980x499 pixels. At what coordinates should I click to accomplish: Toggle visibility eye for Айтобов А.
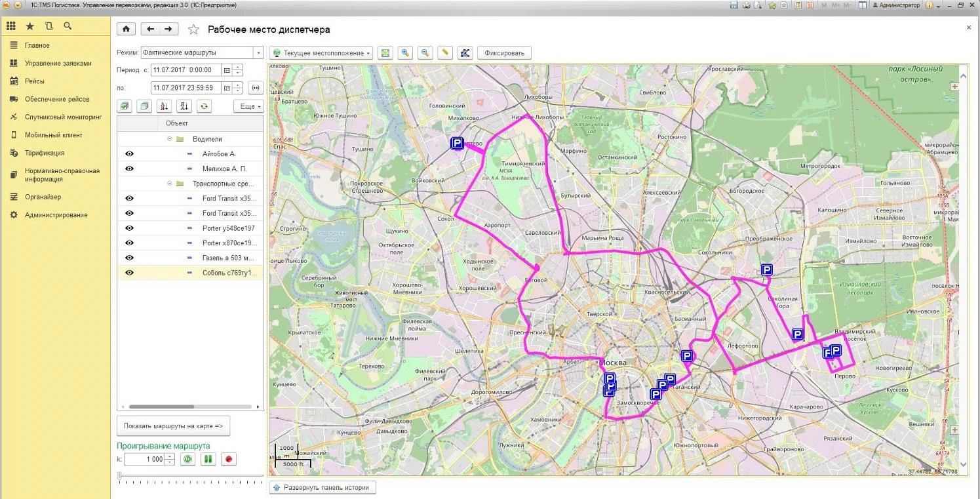[129, 153]
